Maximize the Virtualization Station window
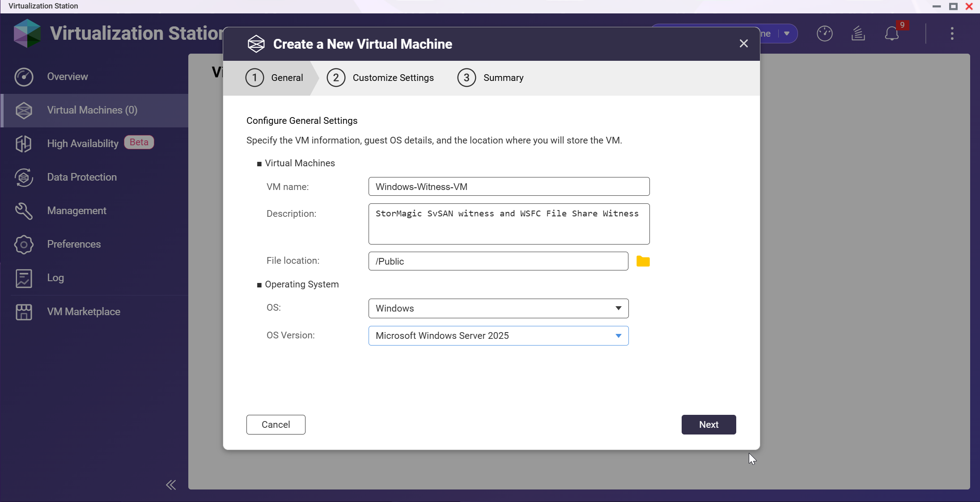Viewport: 980px width, 502px height. pyautogui.click(x=953, y=6)
